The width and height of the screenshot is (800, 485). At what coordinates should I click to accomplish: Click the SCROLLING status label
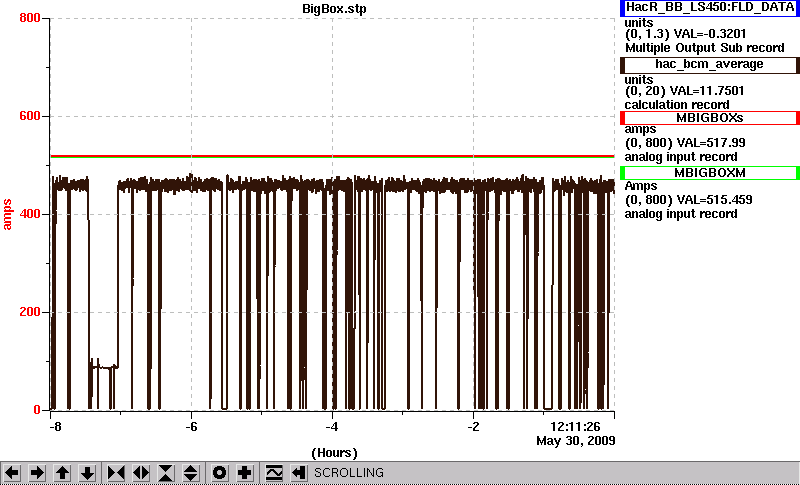(x=349, y=473)
